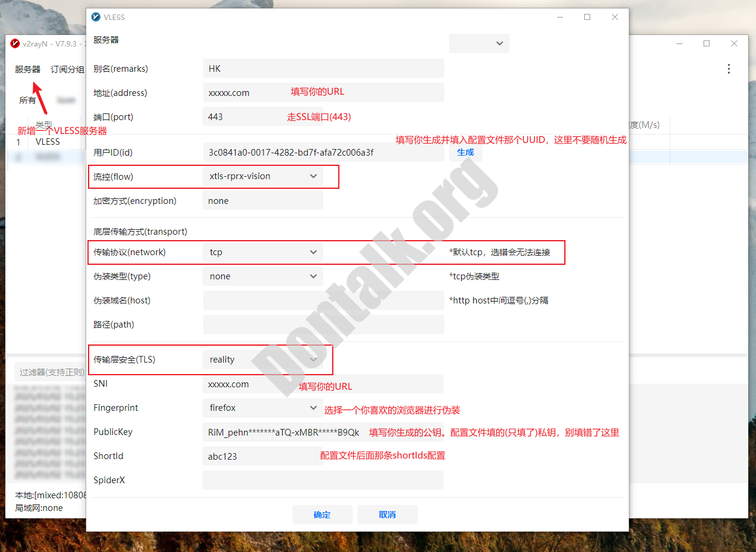
Task: Expand the flow xtls-rprx-vision dropdown
Action: point(313,176)
